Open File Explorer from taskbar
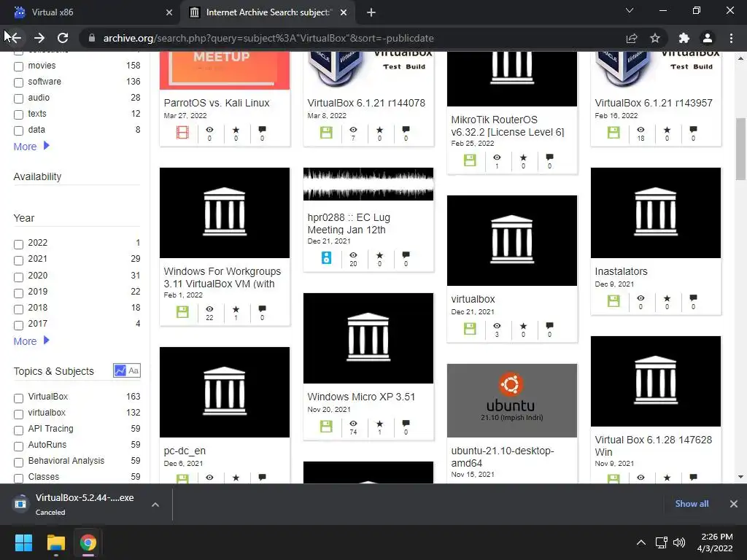 55,542
